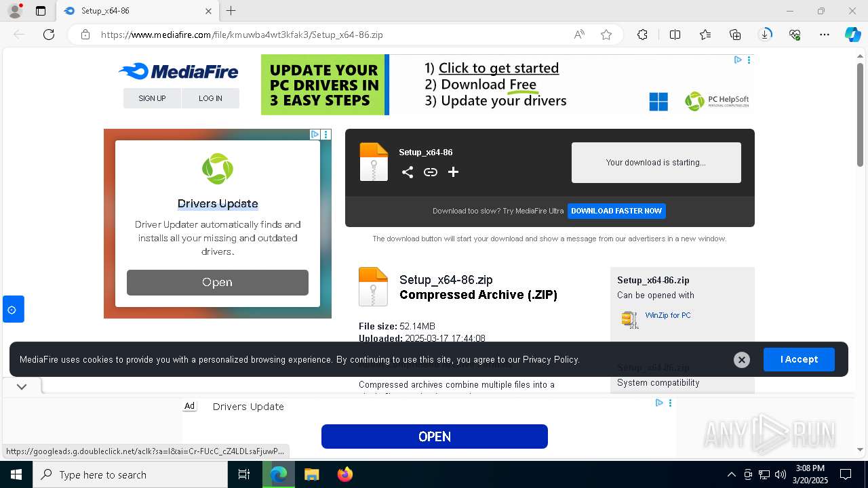Open a new tab with plus button
This screenshot has height=488, width=868.
pos(231,11)
